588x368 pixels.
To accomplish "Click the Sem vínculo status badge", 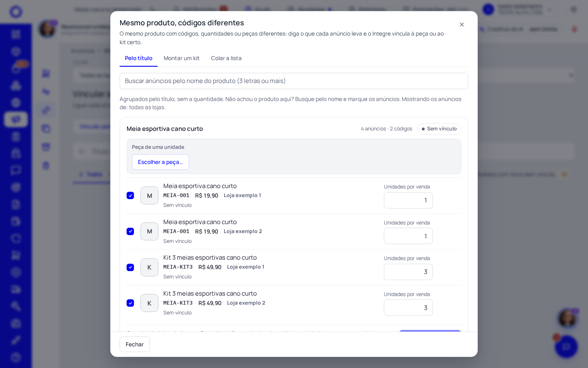I will click(439, 129).
